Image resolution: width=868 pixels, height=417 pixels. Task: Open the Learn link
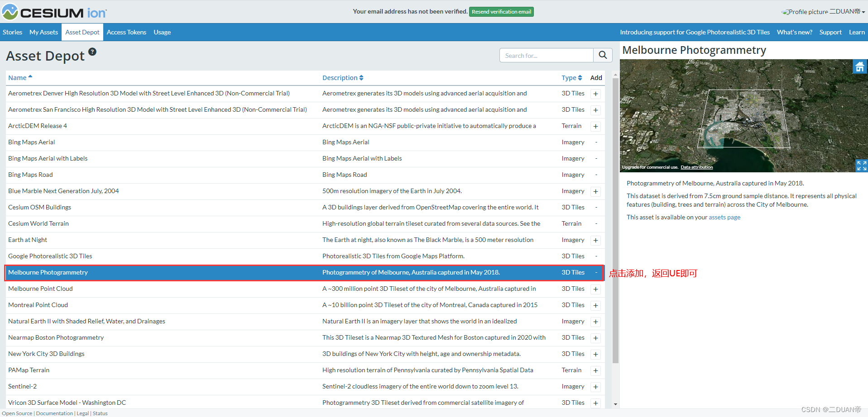(857, 32)
